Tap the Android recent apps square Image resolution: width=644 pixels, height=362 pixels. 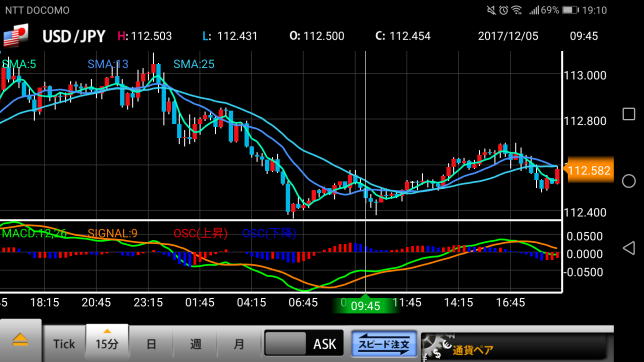pos(629,114)
